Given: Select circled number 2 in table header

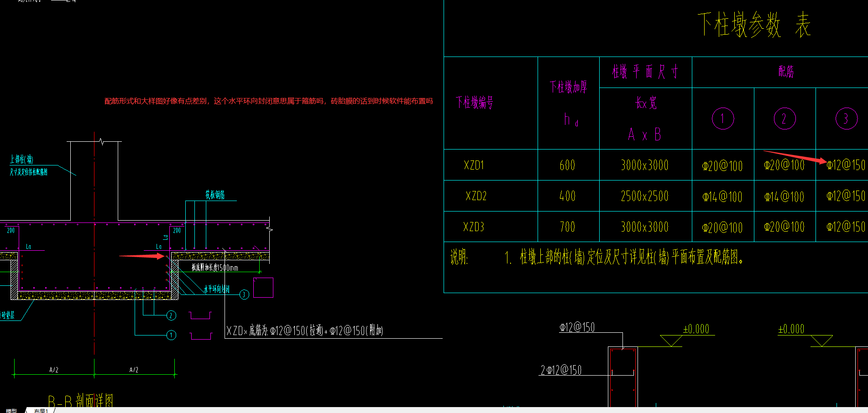Looking at the screenshot, I should coord(784,119).
